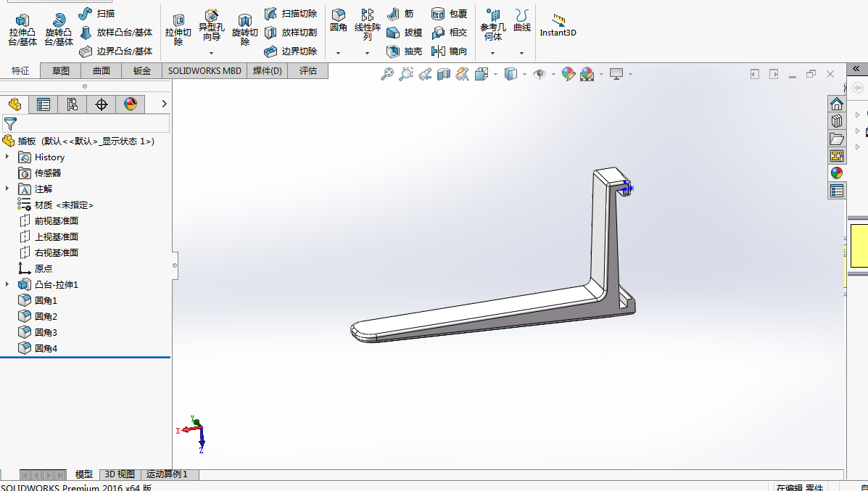Select the Extruded Boss/Base tool (拉伸凸台/基体)
868x491 pixels.
tap(22, 30)
